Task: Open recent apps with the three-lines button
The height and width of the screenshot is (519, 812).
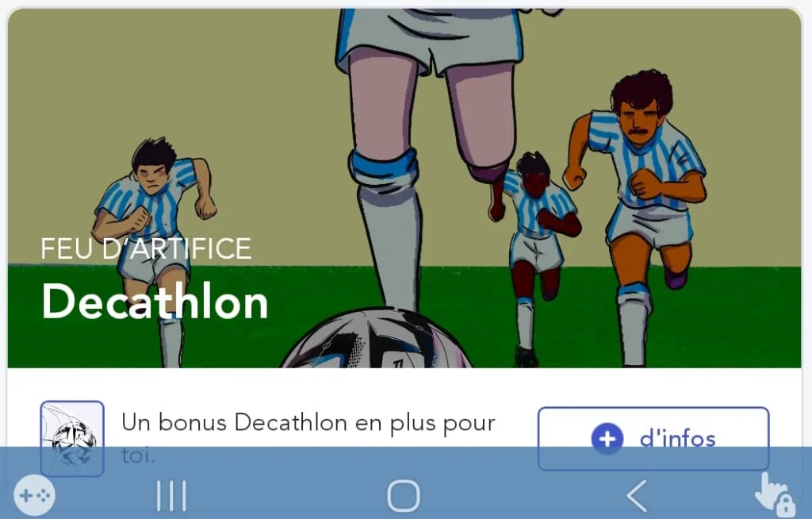Action: [x=171, y=496]
